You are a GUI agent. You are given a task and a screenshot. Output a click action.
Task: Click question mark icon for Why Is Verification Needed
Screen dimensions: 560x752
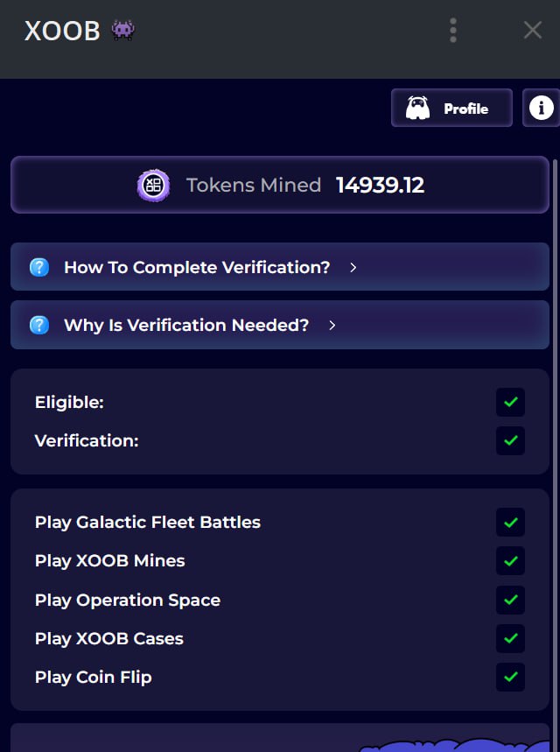click(x=39, y=325)
